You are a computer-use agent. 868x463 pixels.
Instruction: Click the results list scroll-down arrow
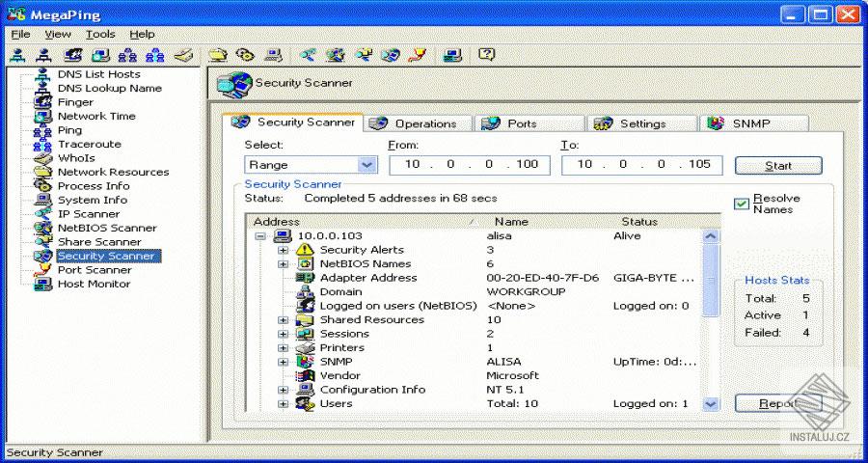tap(711, 404)
